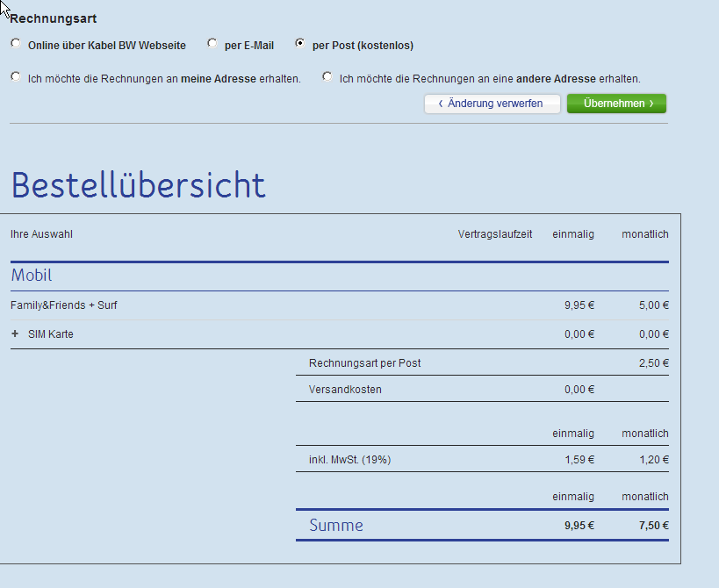The height and width of the screenshot is (588, 719).
Task: Choose the per E-Mail invoice option
Action: coord(212,43)
